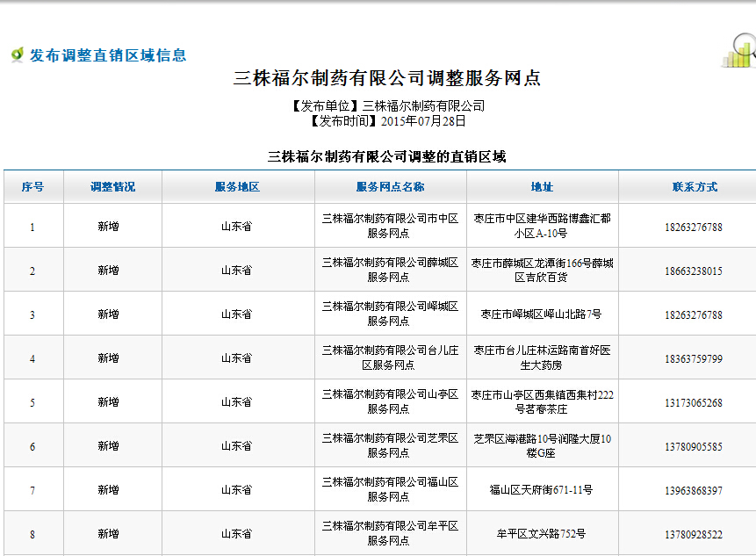Select phone number 13173065268
756x556 pixels.
coord(694,402)
